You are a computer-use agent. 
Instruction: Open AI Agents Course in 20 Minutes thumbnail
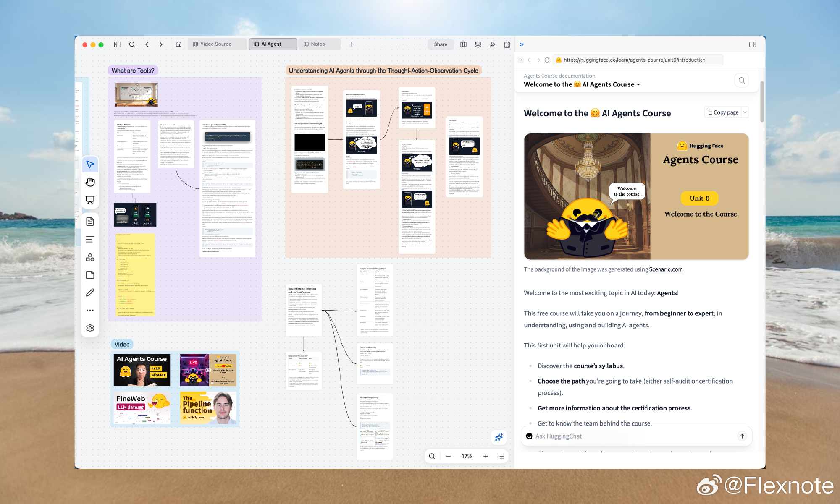click(x=142, y=370)
